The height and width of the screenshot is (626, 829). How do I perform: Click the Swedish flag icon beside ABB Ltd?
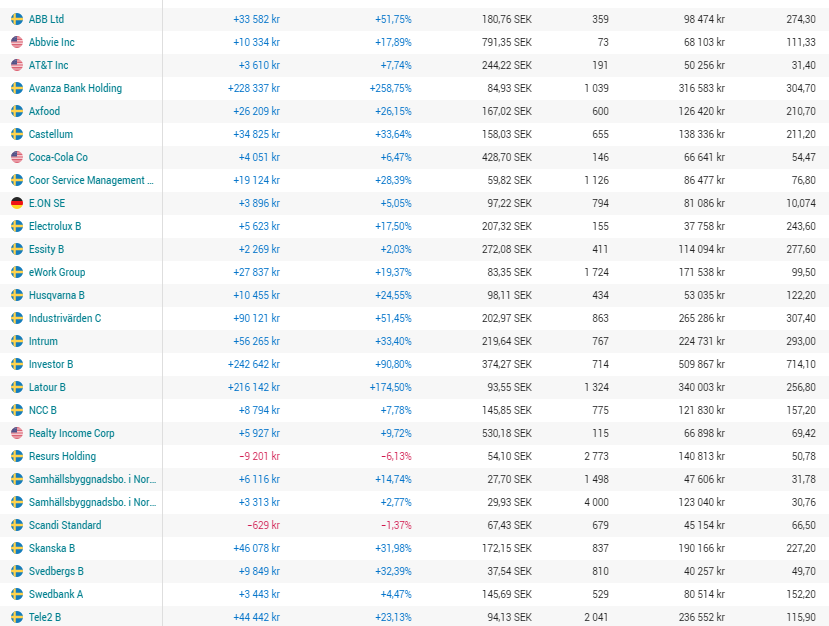click(x=17, y=19)
